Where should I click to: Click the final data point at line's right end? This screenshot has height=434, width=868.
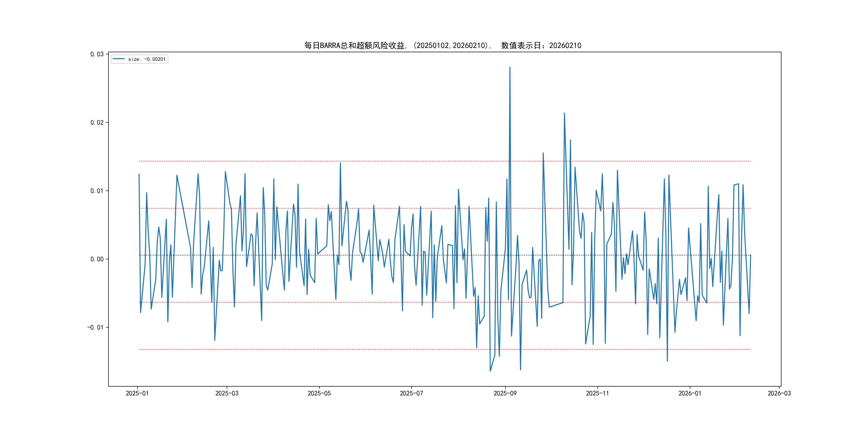tap(750, 255)
